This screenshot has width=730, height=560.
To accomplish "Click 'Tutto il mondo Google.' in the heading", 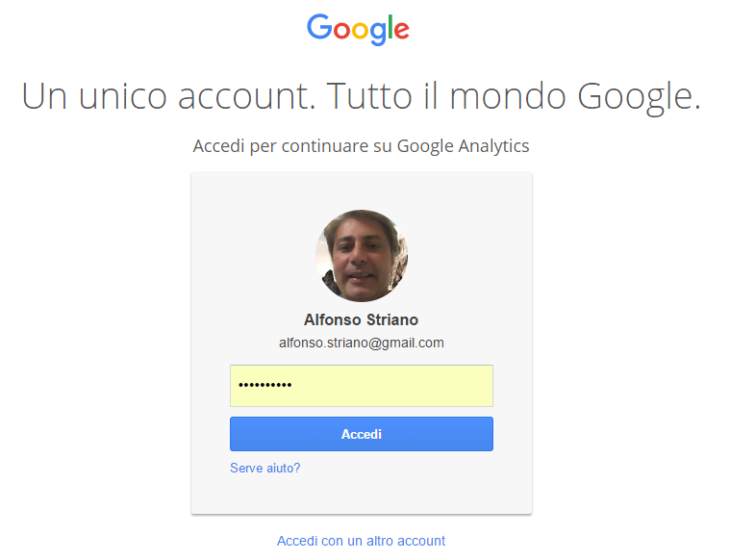I will 514,97.
